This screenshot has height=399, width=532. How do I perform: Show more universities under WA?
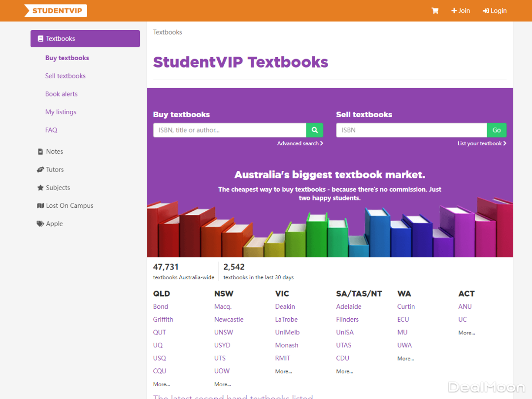[405, 359]
